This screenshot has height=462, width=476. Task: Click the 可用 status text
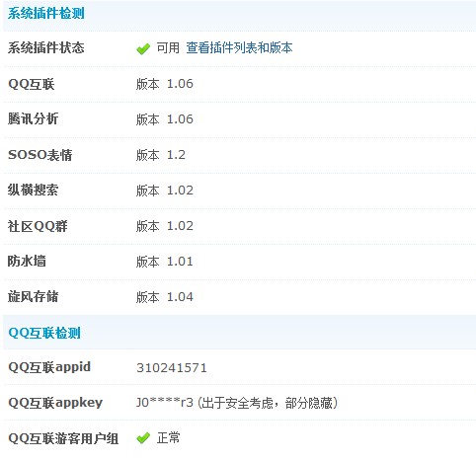(x=168, y=48)
